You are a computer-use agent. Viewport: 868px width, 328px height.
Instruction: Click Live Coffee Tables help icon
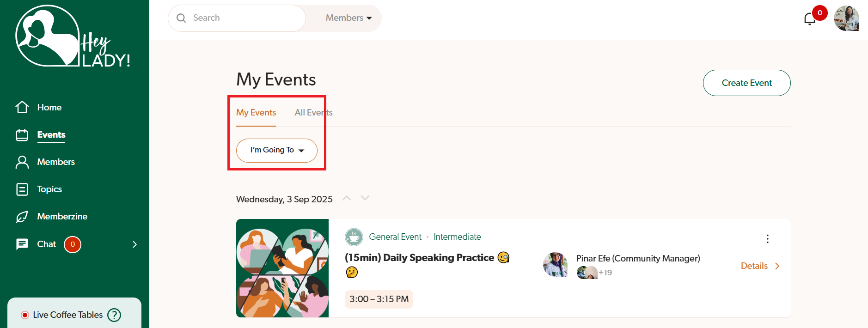point(114,315)
